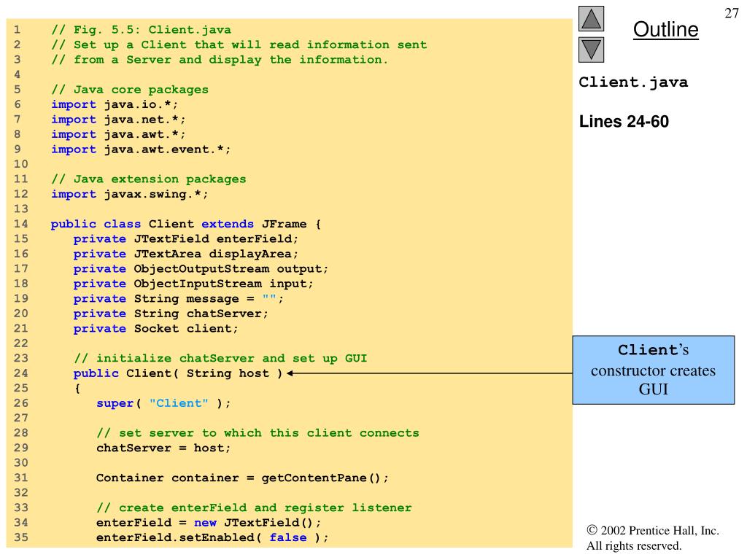Click 'private String message = "";' line
Screen dimensions: 747x560
coord(179,299)
